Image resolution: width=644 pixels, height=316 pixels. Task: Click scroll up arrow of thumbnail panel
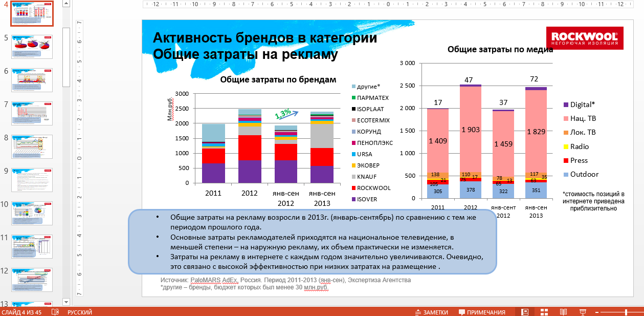(x=66, y=4)
